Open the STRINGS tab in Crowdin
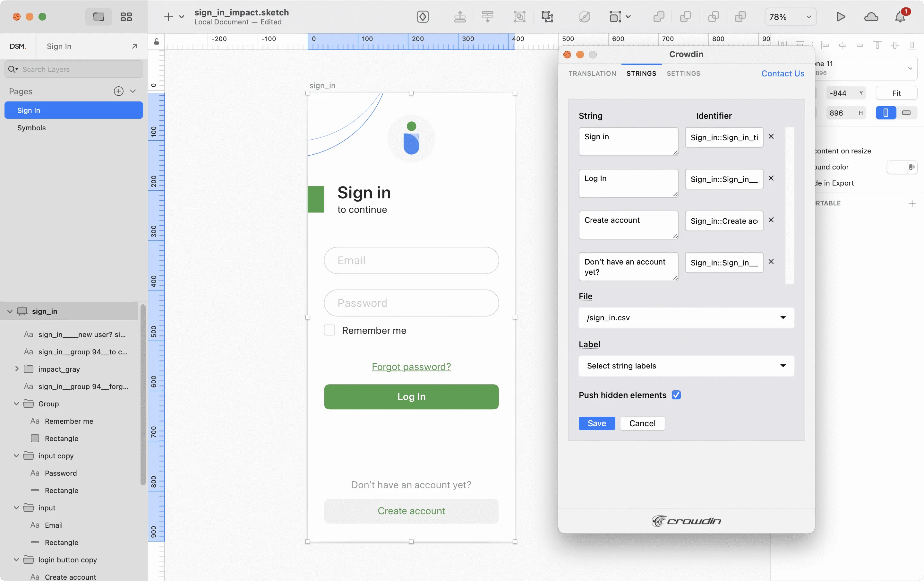 click(x=641, y=74)
